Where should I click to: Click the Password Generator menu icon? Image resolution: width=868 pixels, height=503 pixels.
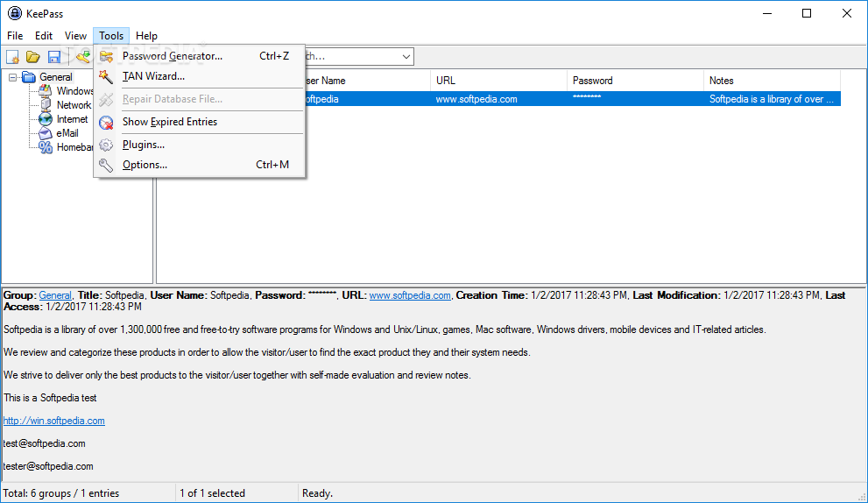pyautogui.click(x=106, y=56)
